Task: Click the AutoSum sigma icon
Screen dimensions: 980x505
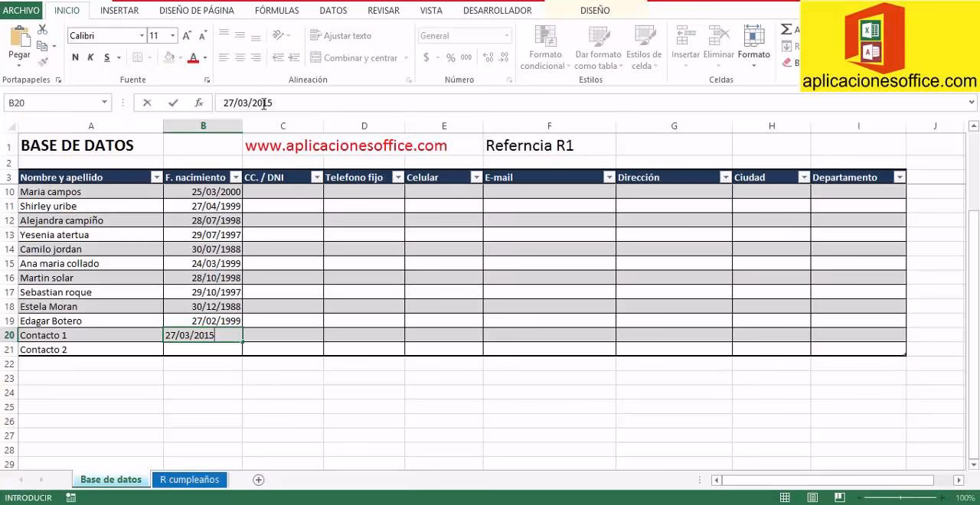Action: tap(786, 29)
